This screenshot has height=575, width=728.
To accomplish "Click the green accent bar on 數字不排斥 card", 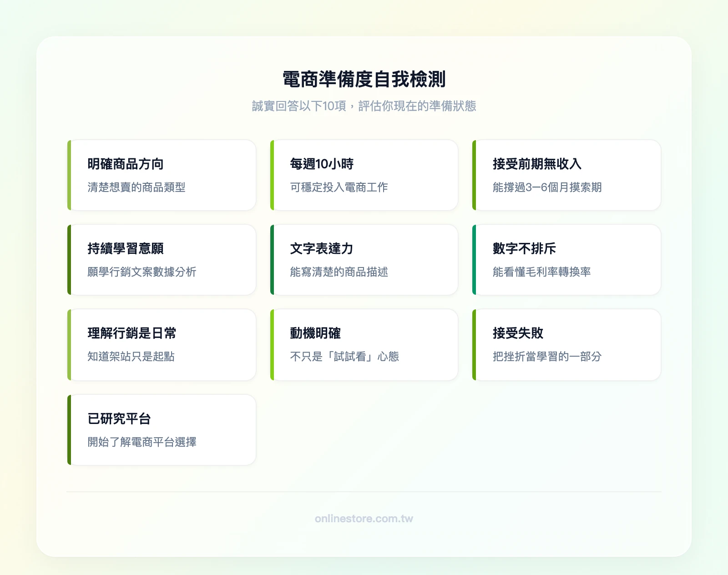I will click(x=475, y=259).
